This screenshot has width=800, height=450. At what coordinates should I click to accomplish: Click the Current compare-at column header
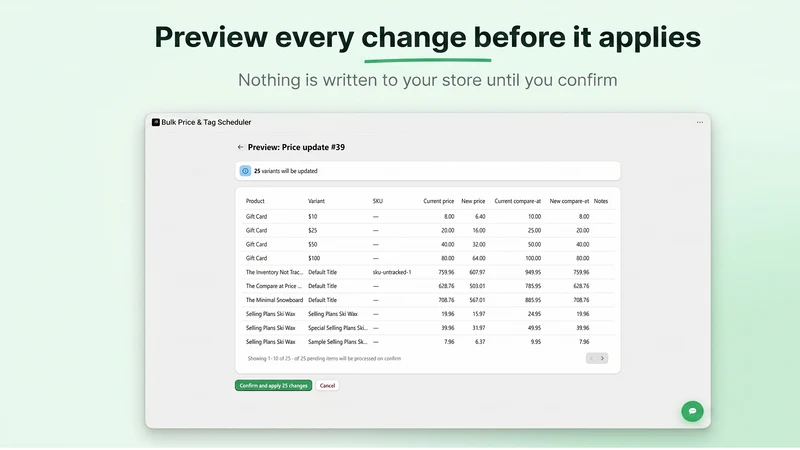click(x=517, y=201)
